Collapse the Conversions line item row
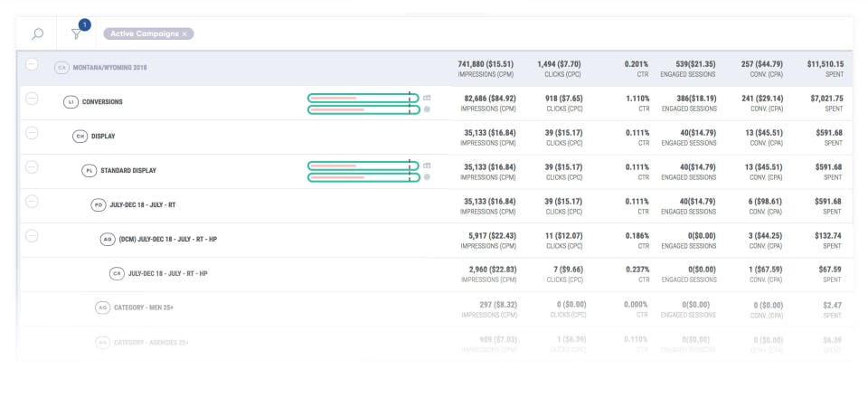 [x=32, y=99]
